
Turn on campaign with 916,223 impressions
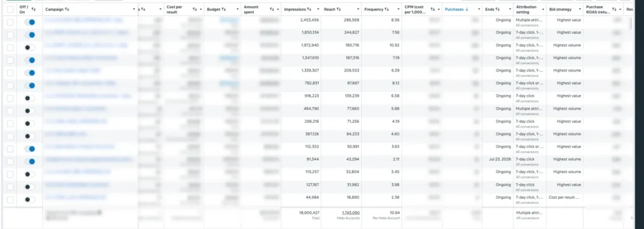[x=30, y=98]
